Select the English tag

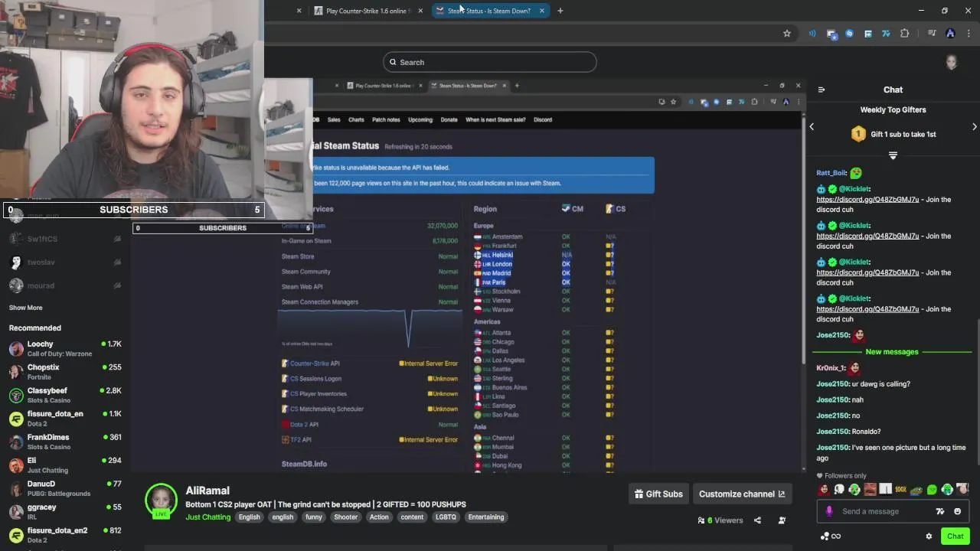point(249,517)
